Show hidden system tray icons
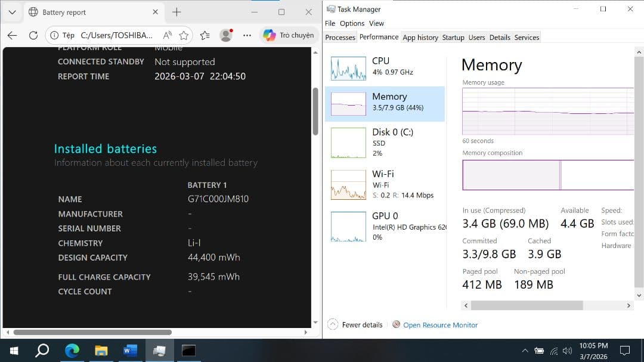 point(525,351)
